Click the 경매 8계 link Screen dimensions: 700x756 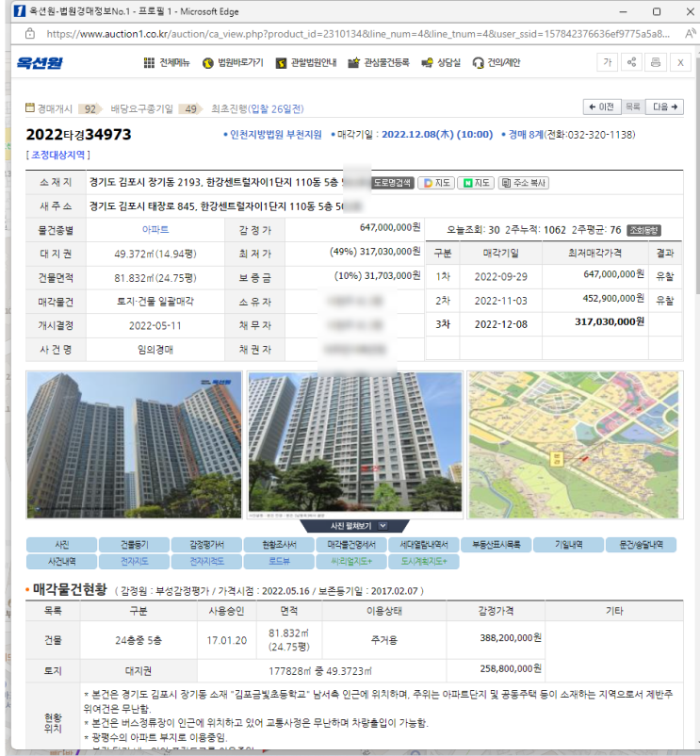point(526,135)
